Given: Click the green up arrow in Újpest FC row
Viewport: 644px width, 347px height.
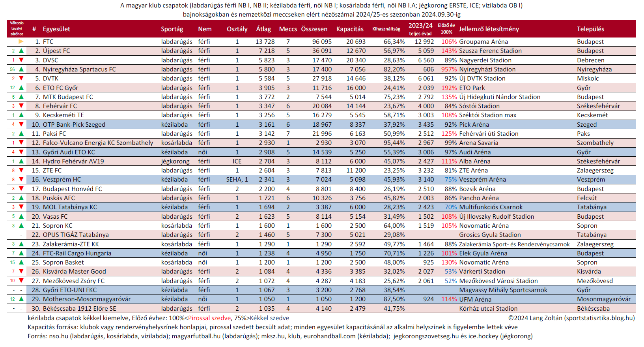Looking at the screenshot, I should [x=21, y=51].
